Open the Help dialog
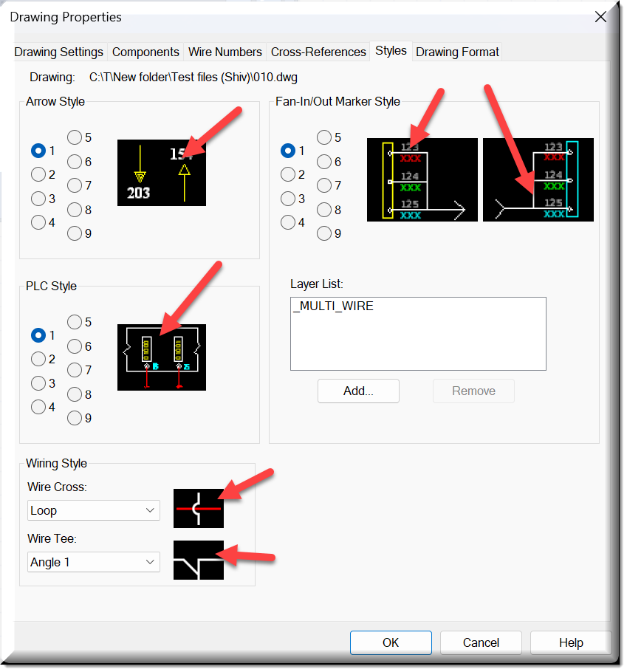The width and height of the screenshot is (627, 672). (x=570, y=642)
